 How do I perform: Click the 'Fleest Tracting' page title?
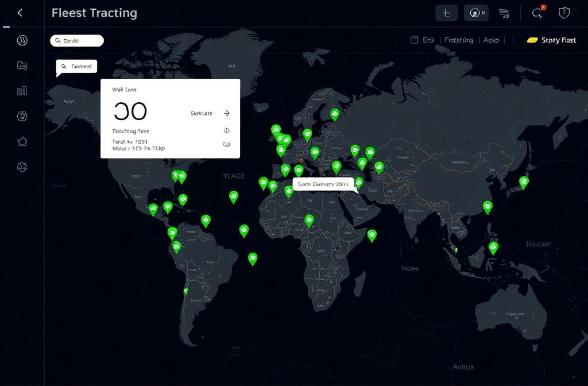tap(95, 13)
